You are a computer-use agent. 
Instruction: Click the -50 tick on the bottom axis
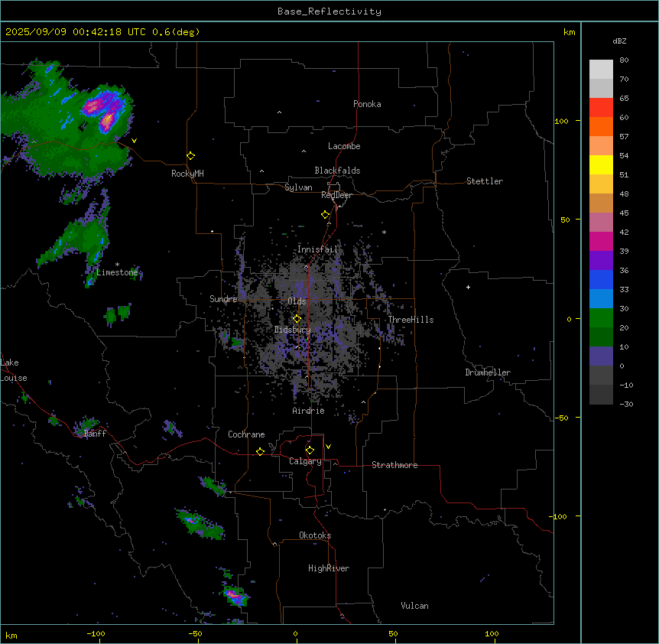coord(195,633)
